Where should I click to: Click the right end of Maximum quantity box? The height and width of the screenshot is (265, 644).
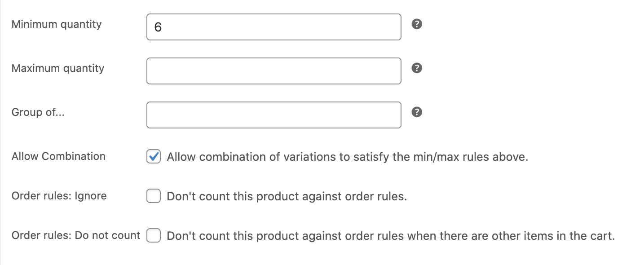393,71
